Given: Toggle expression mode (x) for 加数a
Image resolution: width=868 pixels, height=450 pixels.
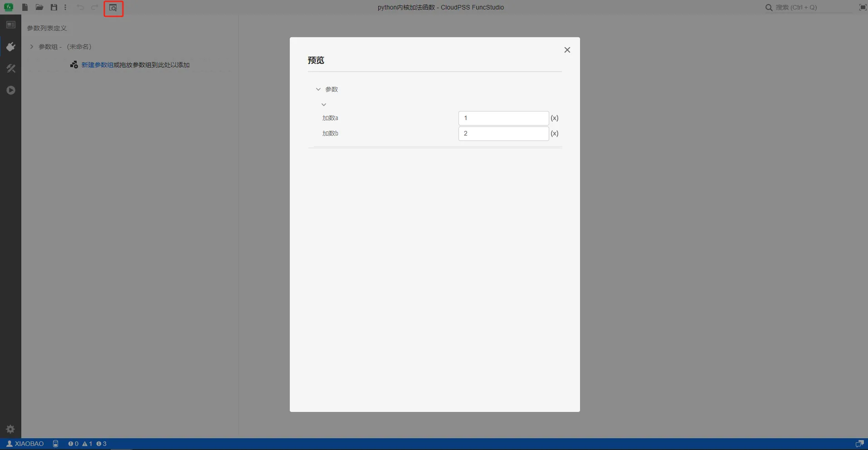Looking at the screenshot, I should (555, 118).
